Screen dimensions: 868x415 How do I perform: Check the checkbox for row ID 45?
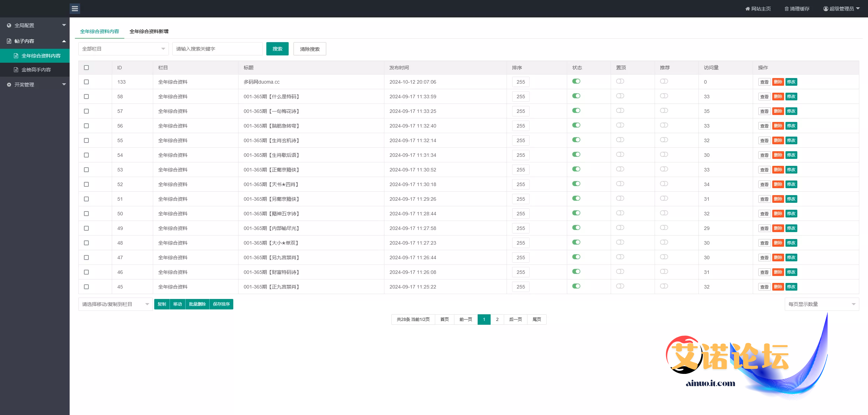point(86,287)
